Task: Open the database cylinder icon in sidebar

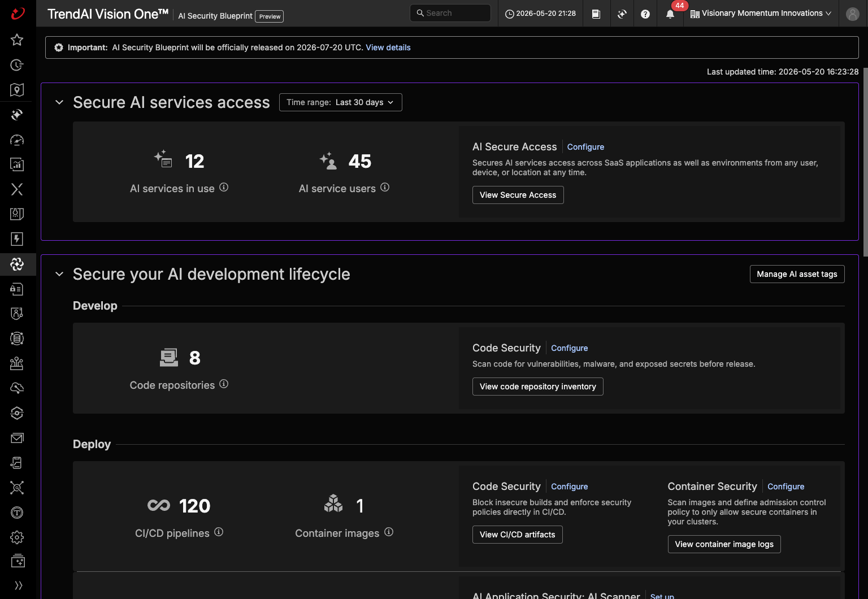Action: point(17,338)
